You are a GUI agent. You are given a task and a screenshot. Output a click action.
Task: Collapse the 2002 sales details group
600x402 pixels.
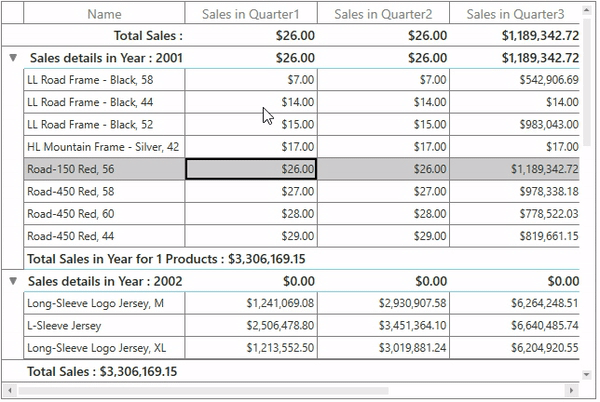pyautogui.click(x=13, y=281)
